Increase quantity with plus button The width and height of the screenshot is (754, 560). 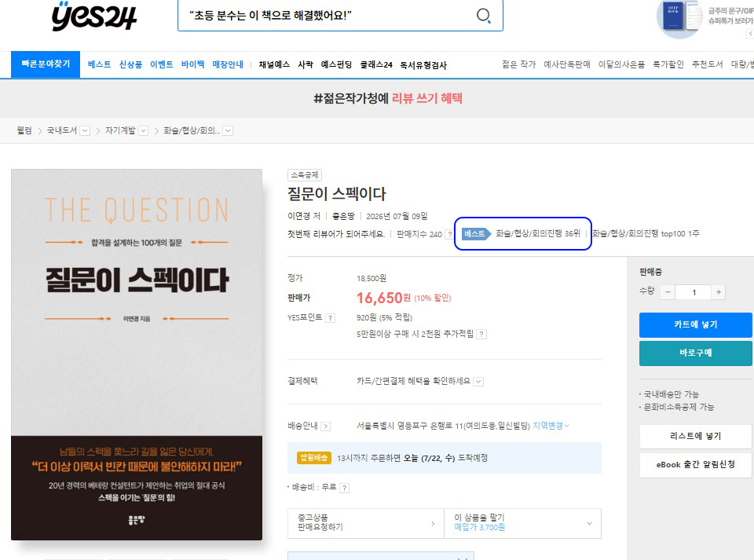pos(719,292)
